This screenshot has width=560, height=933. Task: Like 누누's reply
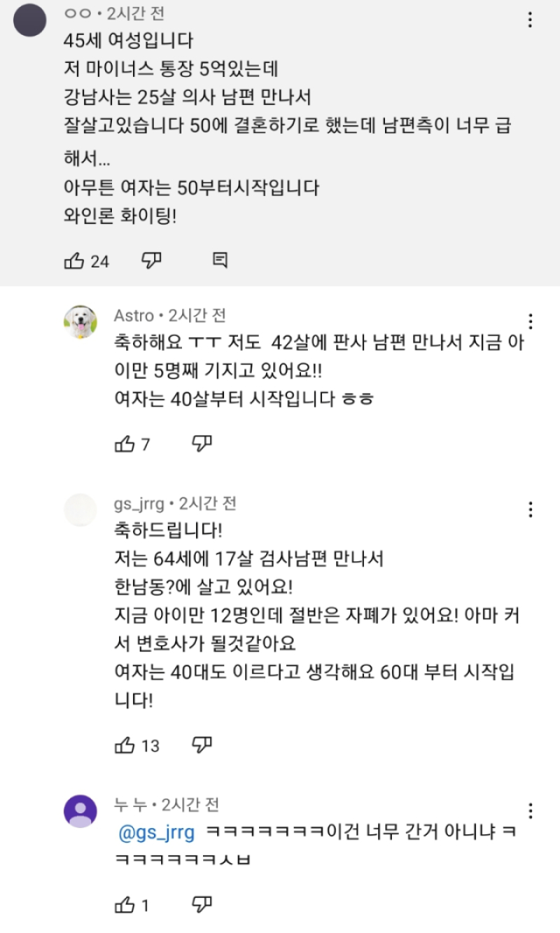(124, 905)
